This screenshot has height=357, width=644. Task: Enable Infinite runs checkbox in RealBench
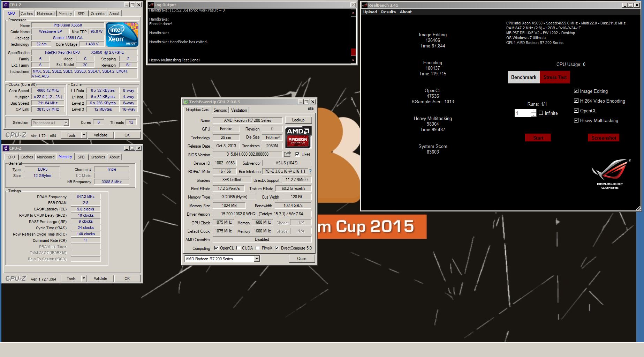(x=541, y=113)
